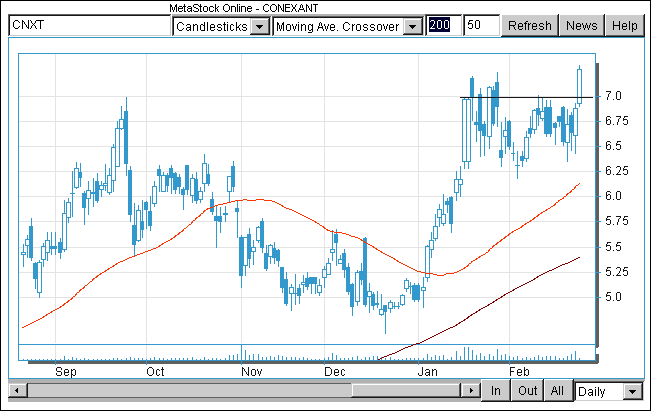Click the CNXT ticker symbol input field
Viewport: 651px width, 411px height.
pos(89,25)
